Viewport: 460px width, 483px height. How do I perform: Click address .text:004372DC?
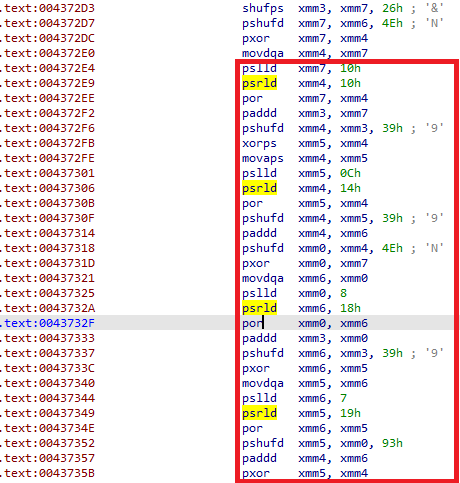click(47, 38)
